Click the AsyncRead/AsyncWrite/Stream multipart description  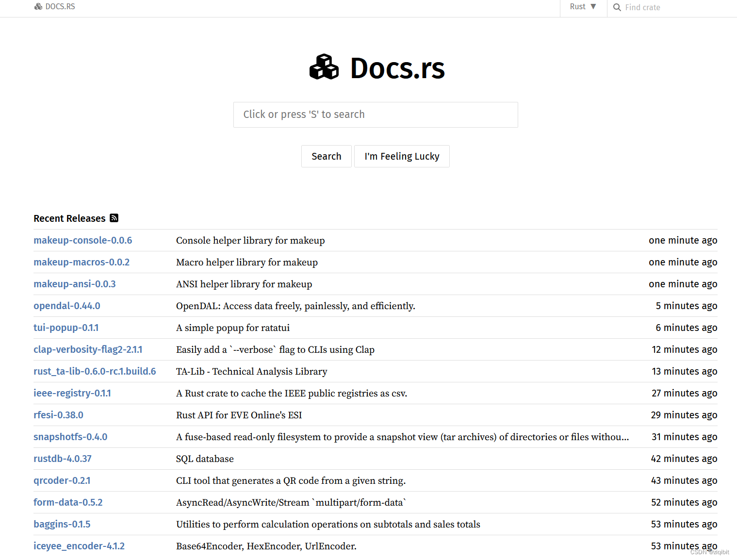291,502
